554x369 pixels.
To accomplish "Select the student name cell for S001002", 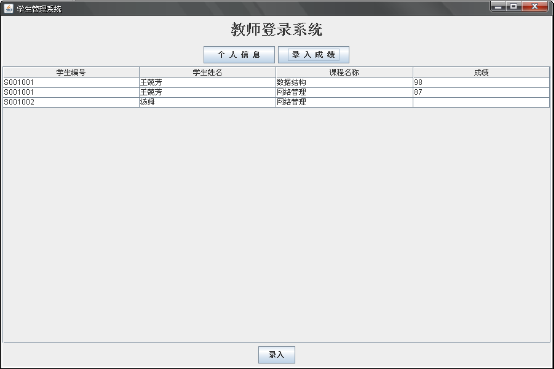I will 207,102.
